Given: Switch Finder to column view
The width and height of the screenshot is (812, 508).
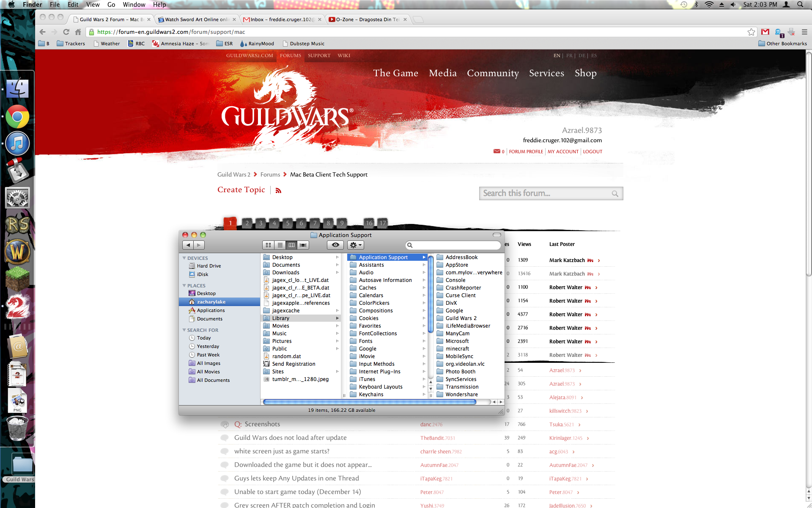Looking at the screenshot, I should pyautogui.click(x=291, y=245).
